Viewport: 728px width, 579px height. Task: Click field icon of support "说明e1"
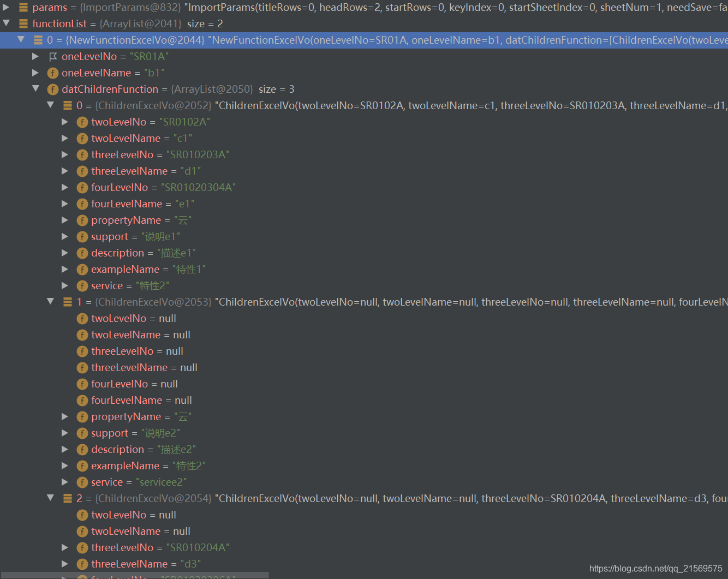click(x=82, y=237)
